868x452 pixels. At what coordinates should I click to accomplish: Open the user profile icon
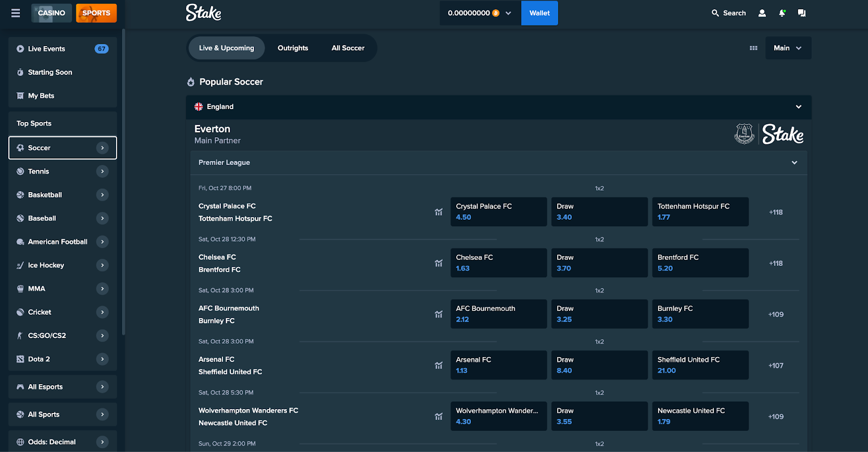[x=762, y=13]
